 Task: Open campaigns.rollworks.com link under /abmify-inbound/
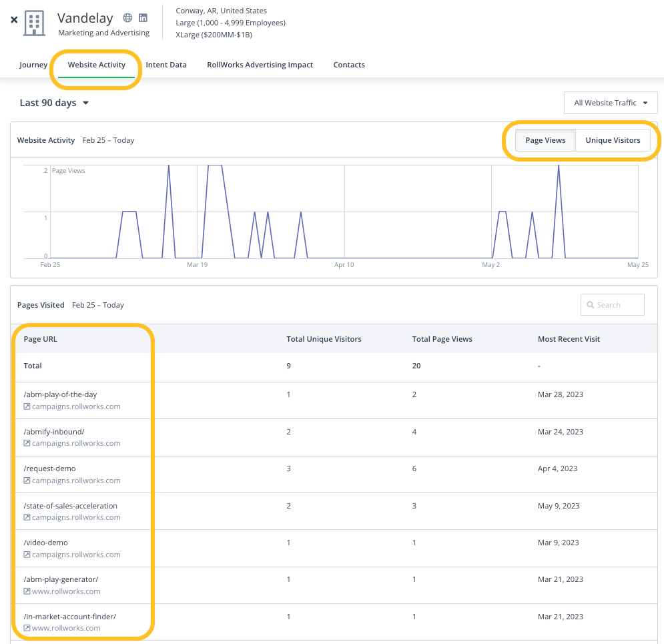pyautogui.click(x=76, y=443)
